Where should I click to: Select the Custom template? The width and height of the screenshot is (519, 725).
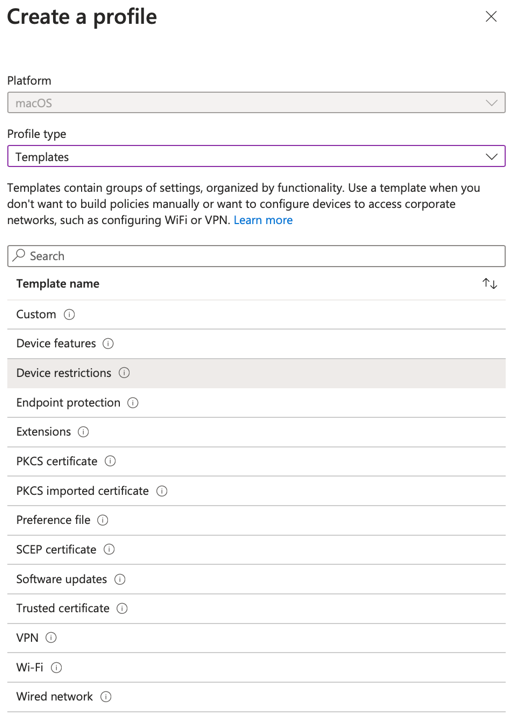coord(256,314)
